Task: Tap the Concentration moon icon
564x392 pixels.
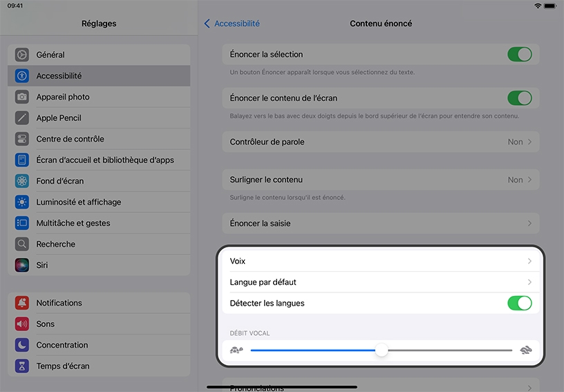Action: coord(22,345)
